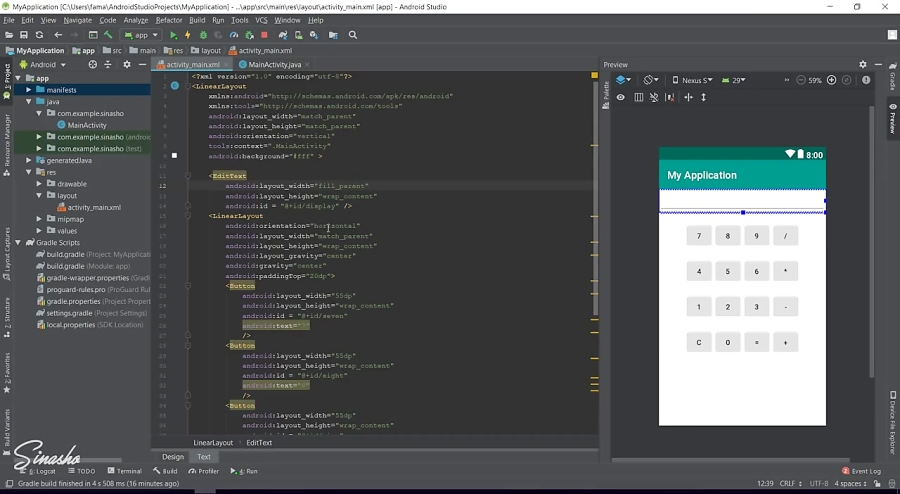This screenshot has height=494, width=900.
Task: Click the Debug app bug icon
Action: tap(201, 35)
